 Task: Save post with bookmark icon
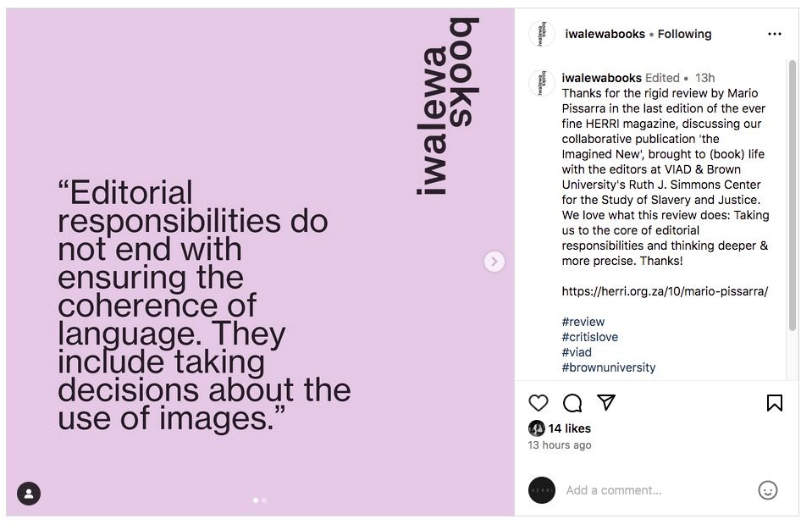tap(774, 403)
